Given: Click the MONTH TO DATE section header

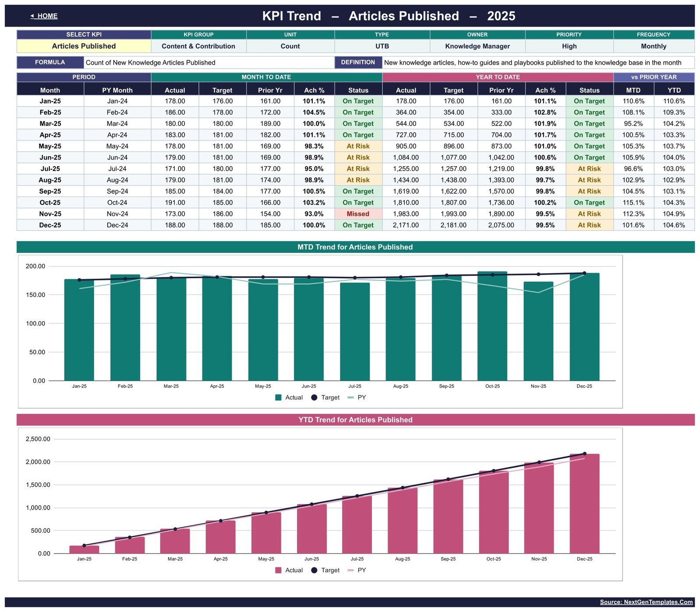Looking at the screenshot, I should (266, 77).
